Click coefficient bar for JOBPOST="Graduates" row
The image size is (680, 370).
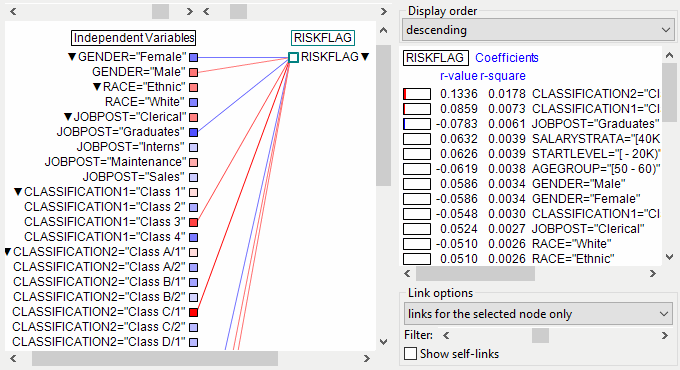click(417, 124)
